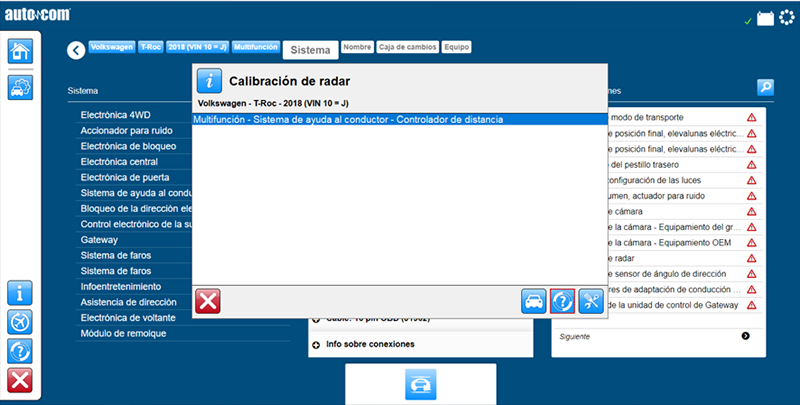Viewport: 800px width, 405px height.
Task: Click warning triangle on unidad de control Gateway
Action: click(751, 305)
